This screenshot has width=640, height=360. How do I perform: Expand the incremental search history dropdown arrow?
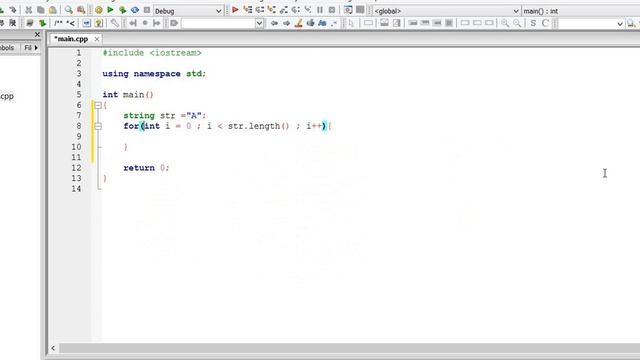(259, 24)
